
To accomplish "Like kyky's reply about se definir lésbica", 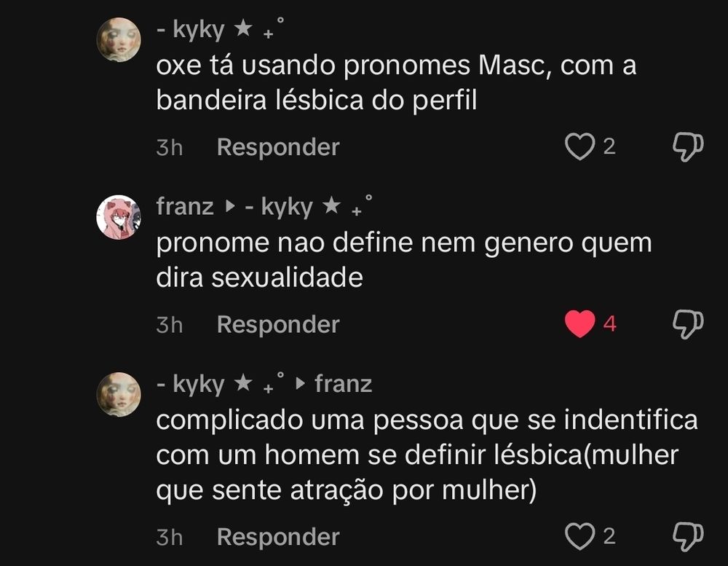I will coord(579,536).
